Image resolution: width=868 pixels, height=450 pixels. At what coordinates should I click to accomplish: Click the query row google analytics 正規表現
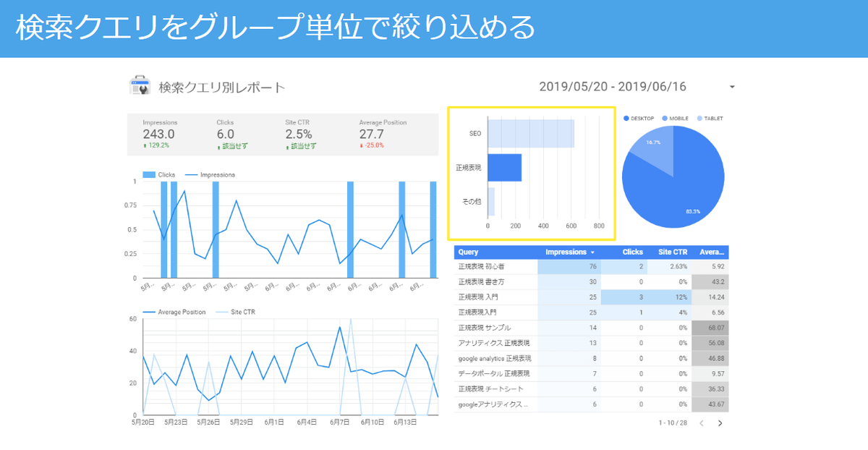click(x=592, y=358)
